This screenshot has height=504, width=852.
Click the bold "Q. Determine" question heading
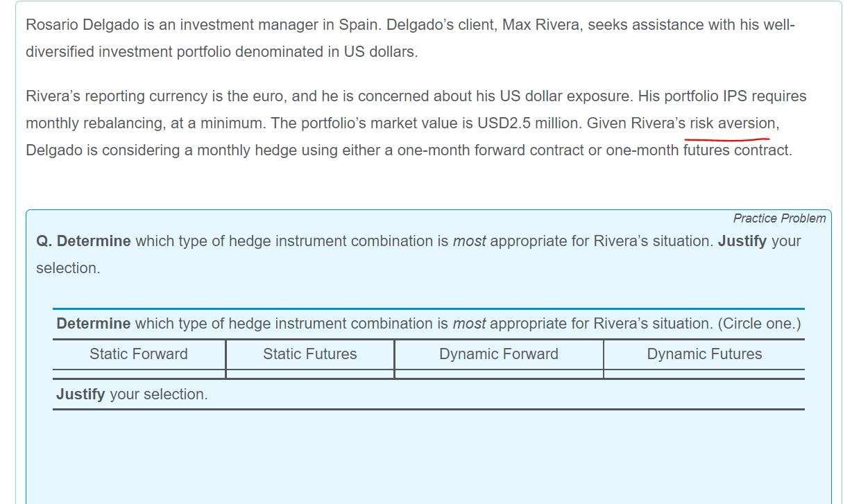(83, 241)
